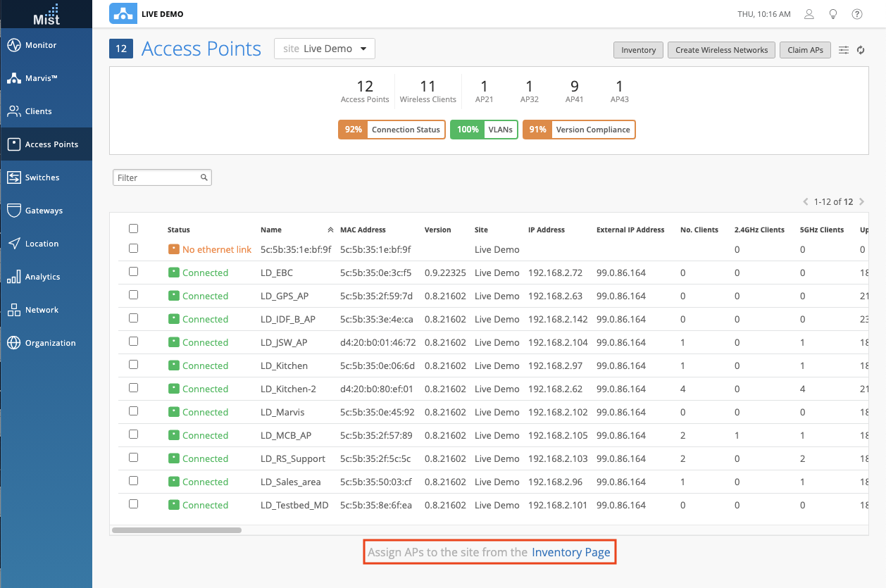
Task: Open the help question mark icon
Action: 857,14
